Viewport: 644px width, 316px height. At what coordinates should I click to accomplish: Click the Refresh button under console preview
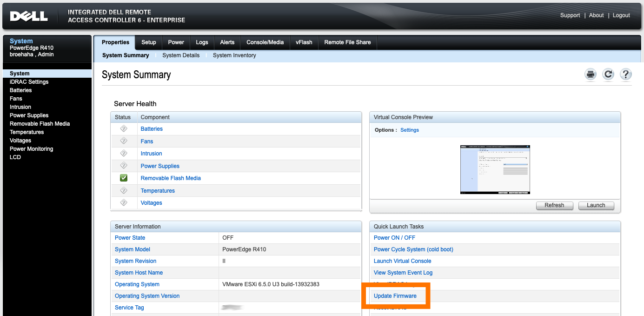(554, 205)
